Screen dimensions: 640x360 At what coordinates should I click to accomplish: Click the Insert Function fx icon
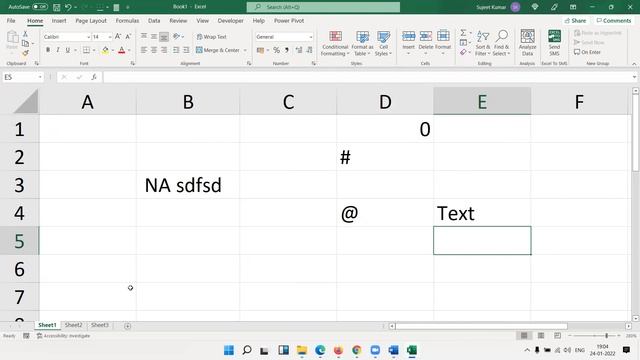(x=93, y=77)
